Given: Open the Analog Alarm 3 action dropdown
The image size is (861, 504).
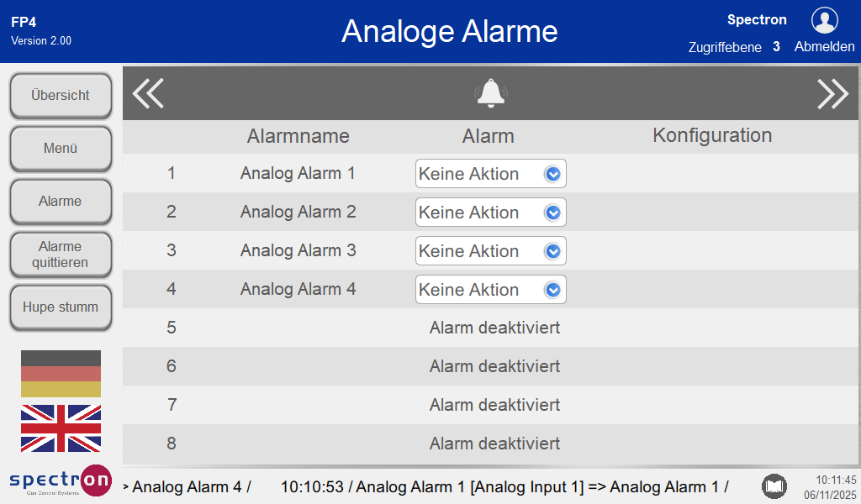Looking at the screenshot, I should (x=491, y=251).
